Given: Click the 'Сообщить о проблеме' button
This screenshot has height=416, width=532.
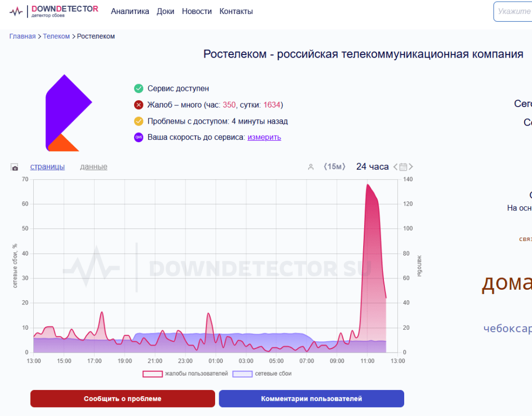Looking at the screenshot, I should (123, 399).
